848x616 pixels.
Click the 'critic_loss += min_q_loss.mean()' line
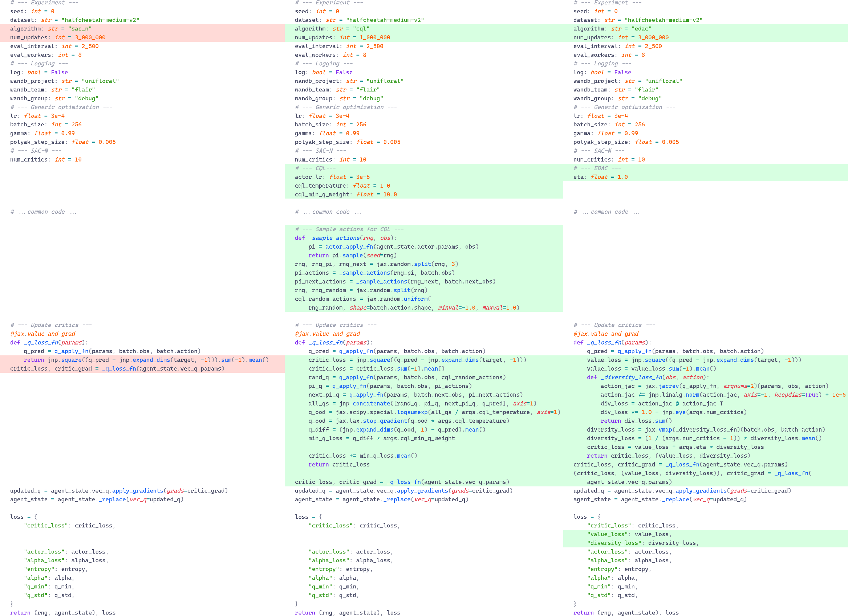tap(363, 456)
